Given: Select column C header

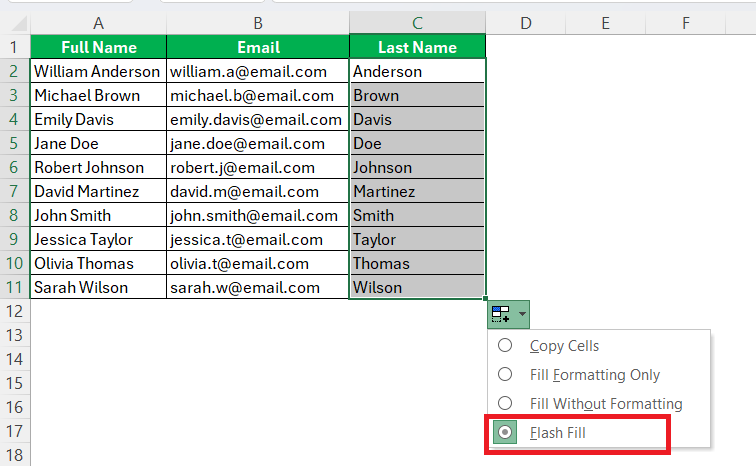Looking at the screenshot, I should 418,23.
